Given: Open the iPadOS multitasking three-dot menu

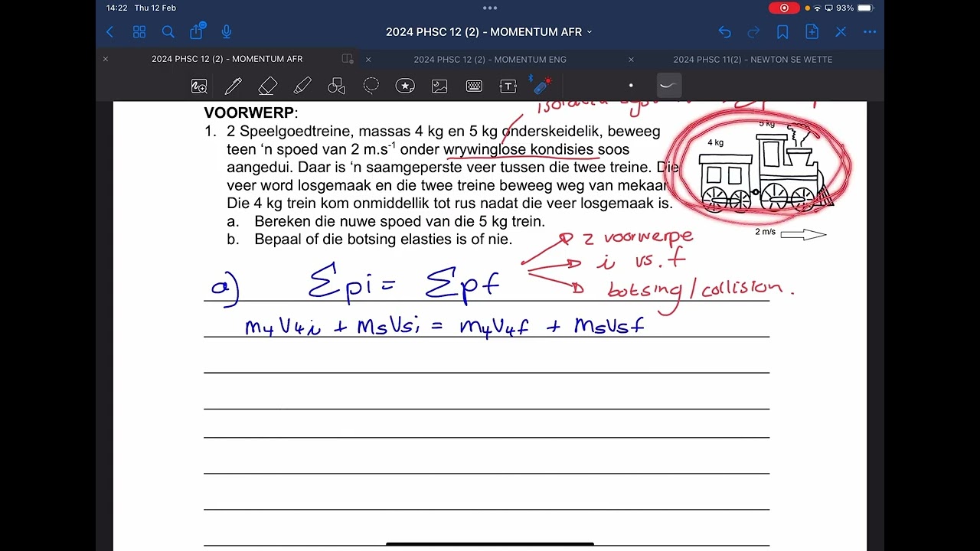Looking at the screenshot, I should coord(490,8).
